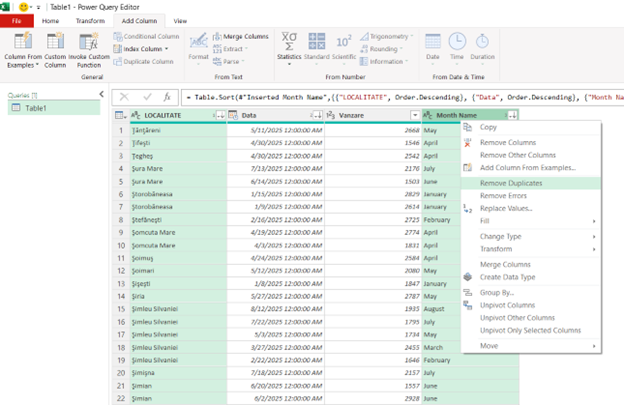Click the Scientific 10² icon
Screen dimensions: 624x405
344,41
